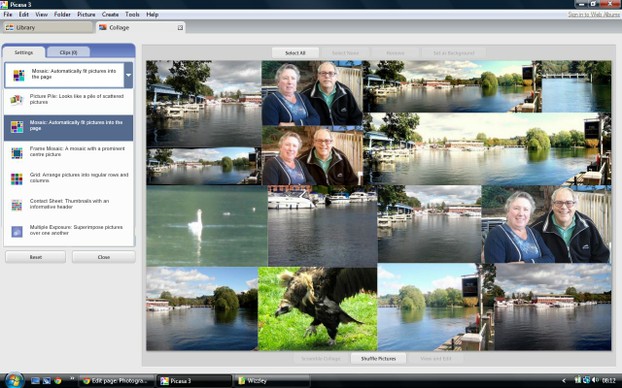Open the Create menu

110,14
